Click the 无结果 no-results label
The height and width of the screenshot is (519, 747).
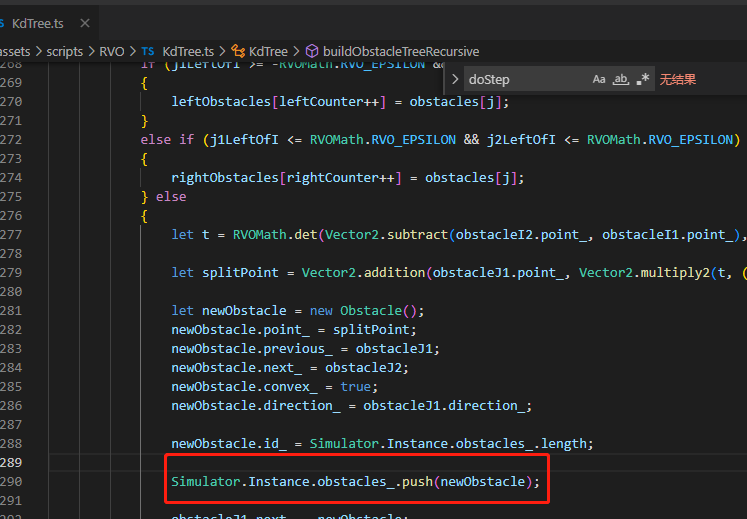677,80
